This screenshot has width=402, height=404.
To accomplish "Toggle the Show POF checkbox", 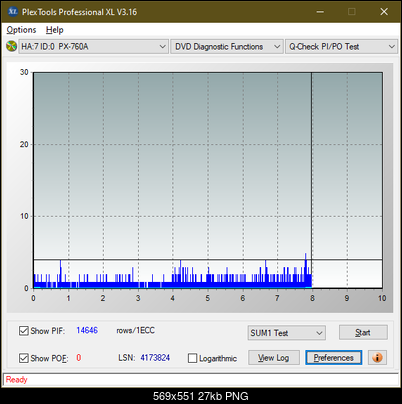I will pyautogui.click(x=24, y=358).
